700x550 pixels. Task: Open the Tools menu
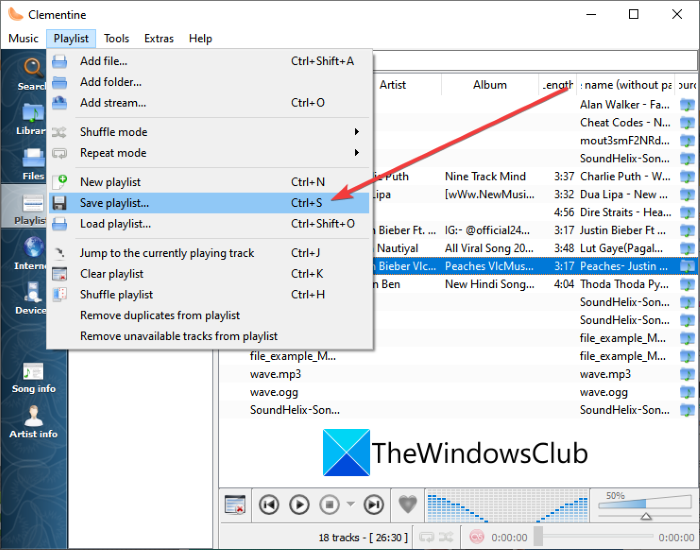117,38
